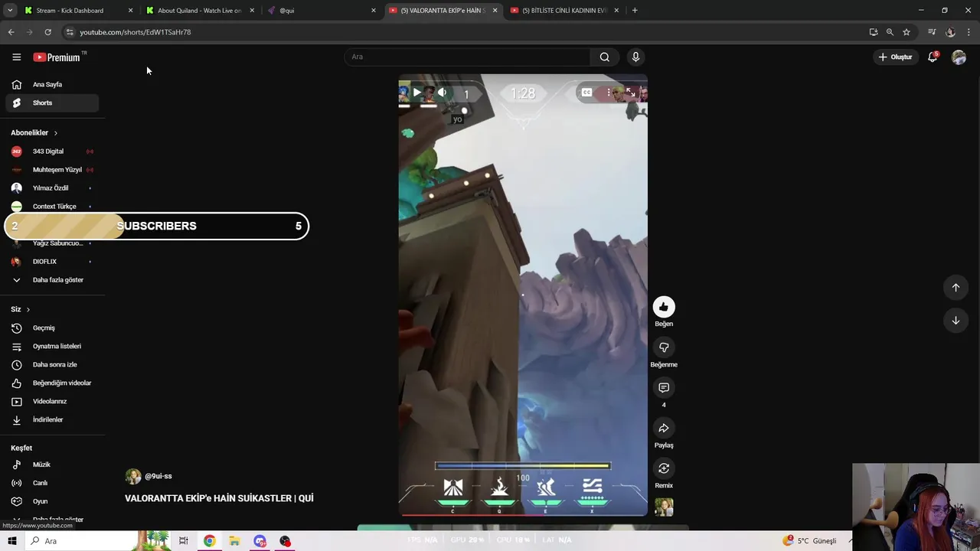The width and height of the screenshot is (980, 551).
Task: Expand Daha fazla göster under subscriptions
Action: tap(52, 280)
